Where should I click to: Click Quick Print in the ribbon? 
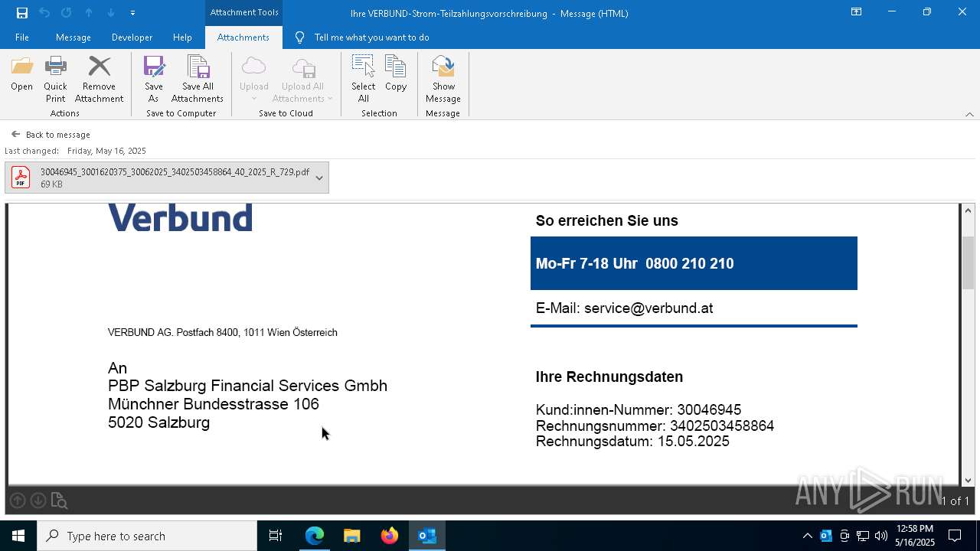click(55, 80)
